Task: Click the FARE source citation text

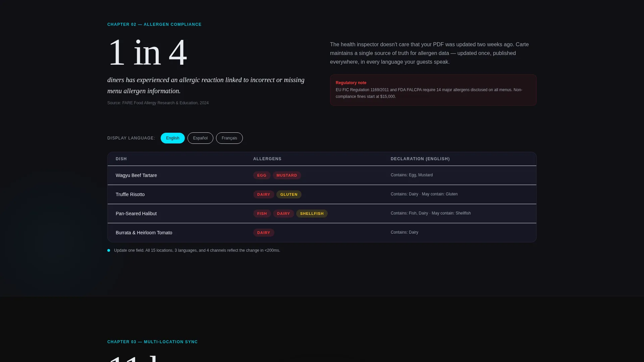Action: [x=158, y=103]
